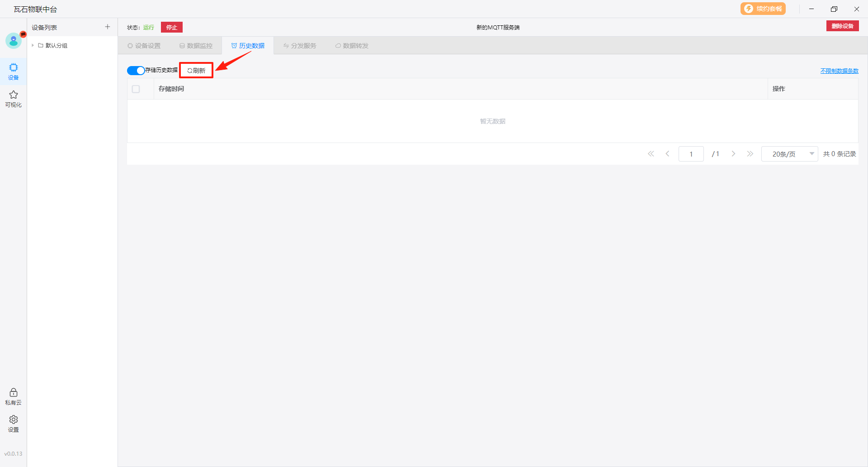
Task: Add new device with plus icon
Action: (x=108, y=27)
